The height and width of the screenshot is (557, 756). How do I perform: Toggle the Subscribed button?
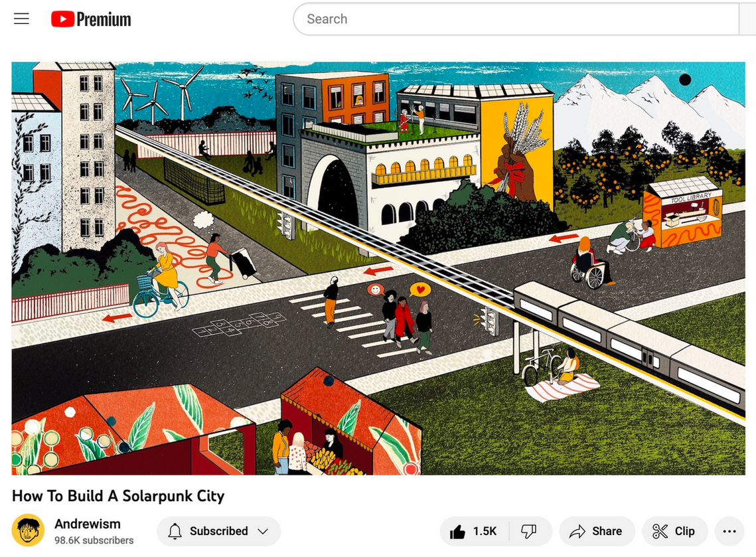(x=219, y=532)
